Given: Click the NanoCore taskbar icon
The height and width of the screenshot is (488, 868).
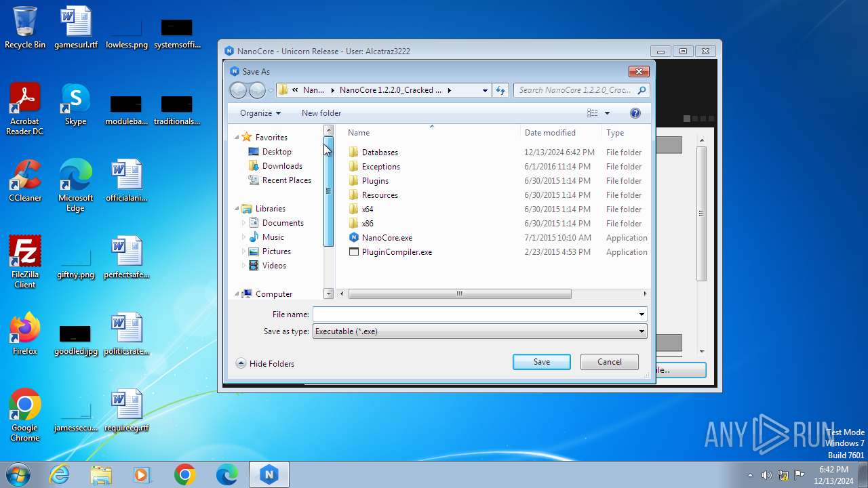Looking at the screenshot, I should [269, 475].
